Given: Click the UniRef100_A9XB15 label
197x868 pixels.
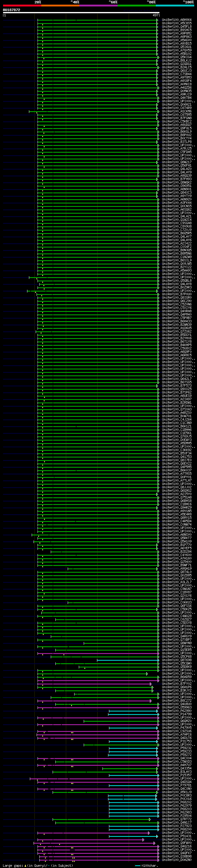Looking at the screenshot, I should pyautogui.click(x=176, y=43).
